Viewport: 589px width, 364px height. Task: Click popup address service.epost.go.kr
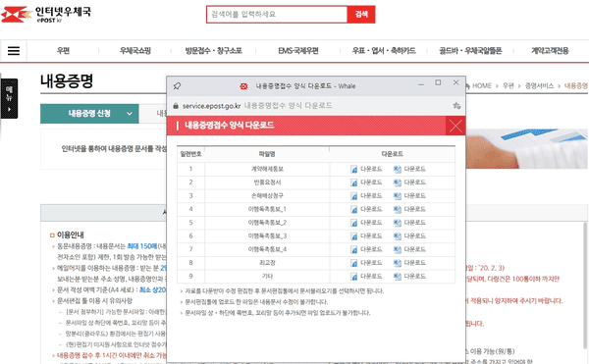coord(211,106)
